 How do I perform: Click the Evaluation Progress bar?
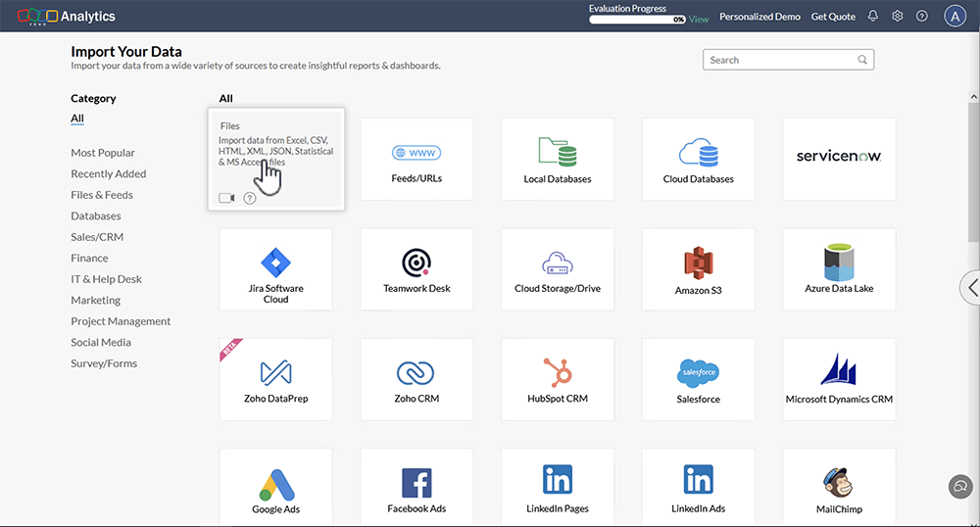tap(638, 20)
